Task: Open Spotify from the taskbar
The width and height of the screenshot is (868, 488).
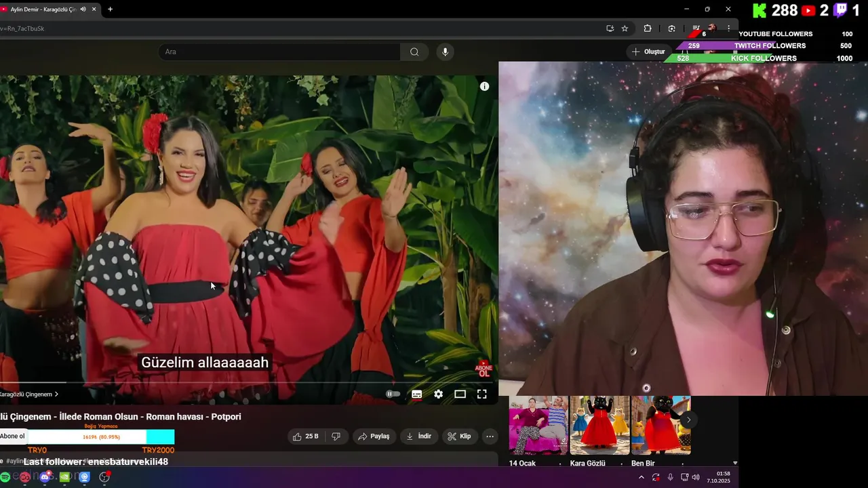Action: [5, 477]
